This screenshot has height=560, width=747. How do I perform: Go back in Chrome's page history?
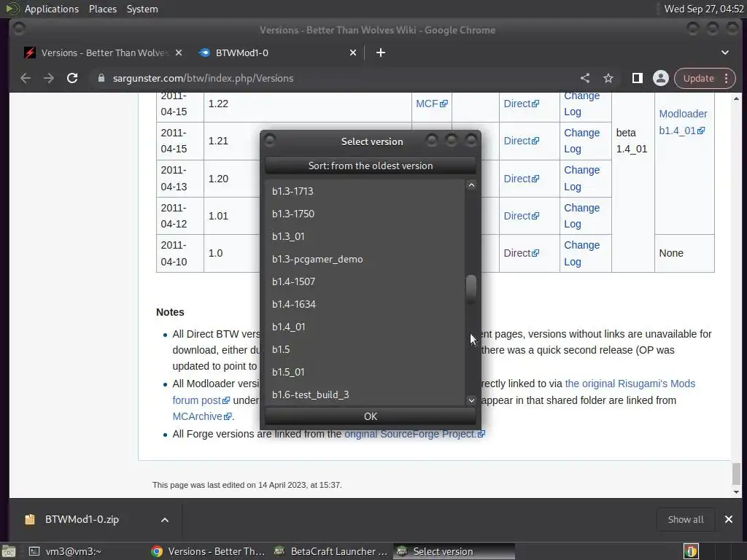(26, 78)
